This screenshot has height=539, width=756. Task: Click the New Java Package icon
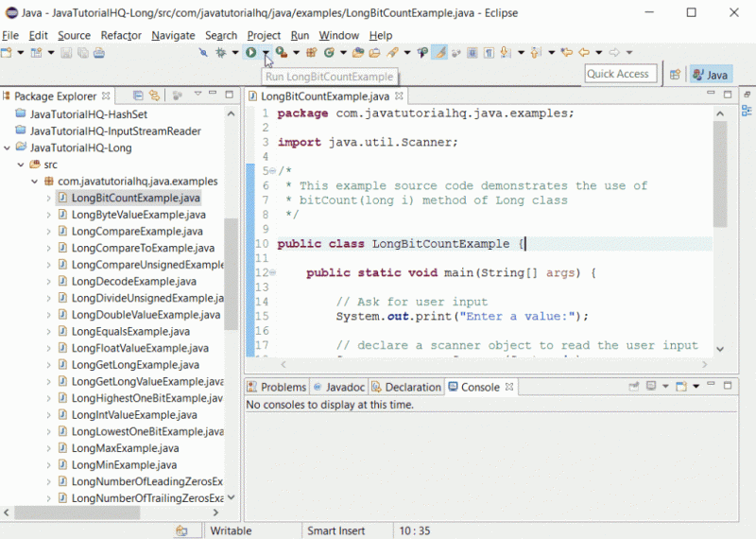click(312, 53)
